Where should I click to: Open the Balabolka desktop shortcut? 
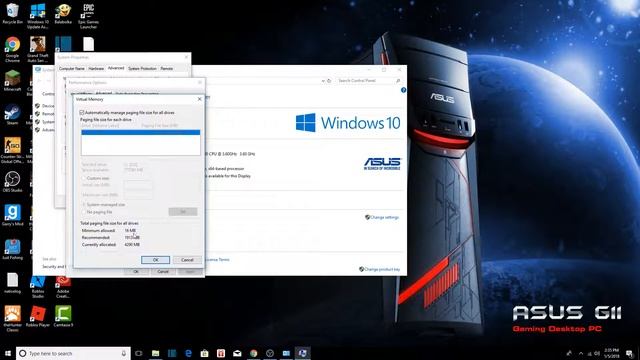click(63, 13)
